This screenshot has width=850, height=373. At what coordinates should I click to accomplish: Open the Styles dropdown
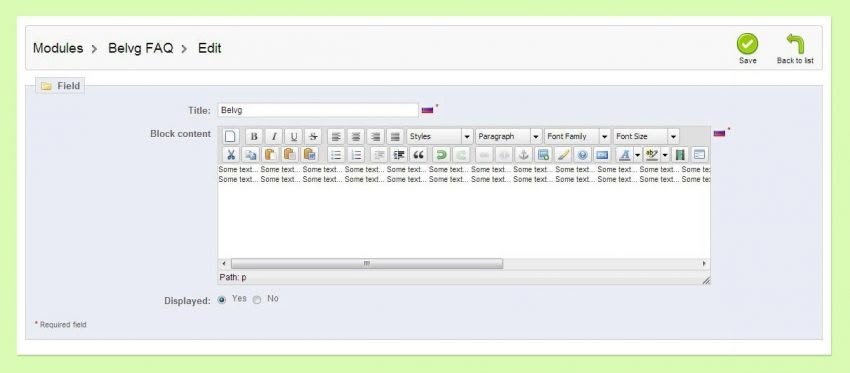pos(440,137)
